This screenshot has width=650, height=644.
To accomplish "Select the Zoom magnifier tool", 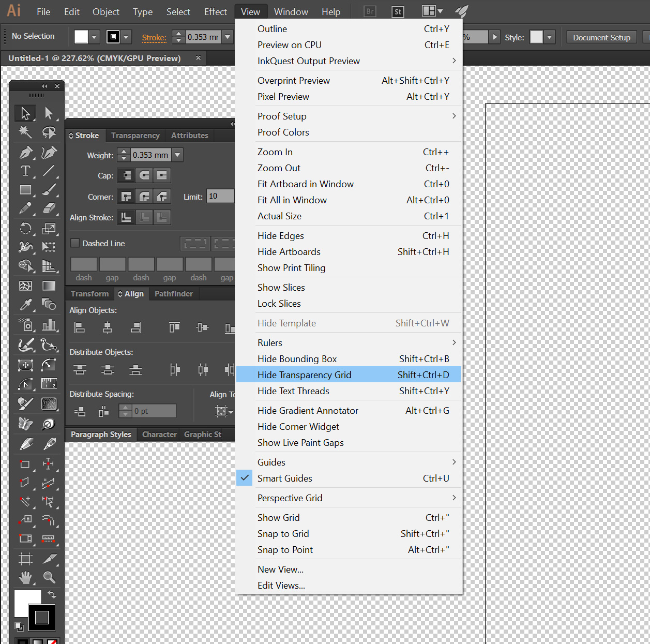I will pos(49,577).
